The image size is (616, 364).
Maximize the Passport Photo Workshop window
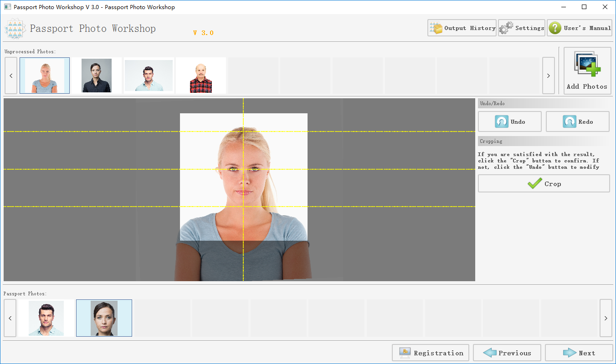584,7
